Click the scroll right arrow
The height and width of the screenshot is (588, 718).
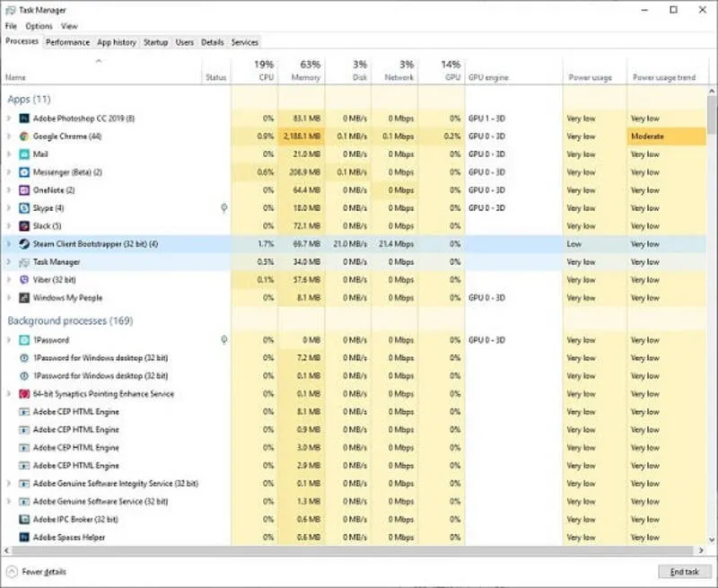pyautogui.click(x=701, y=550)
